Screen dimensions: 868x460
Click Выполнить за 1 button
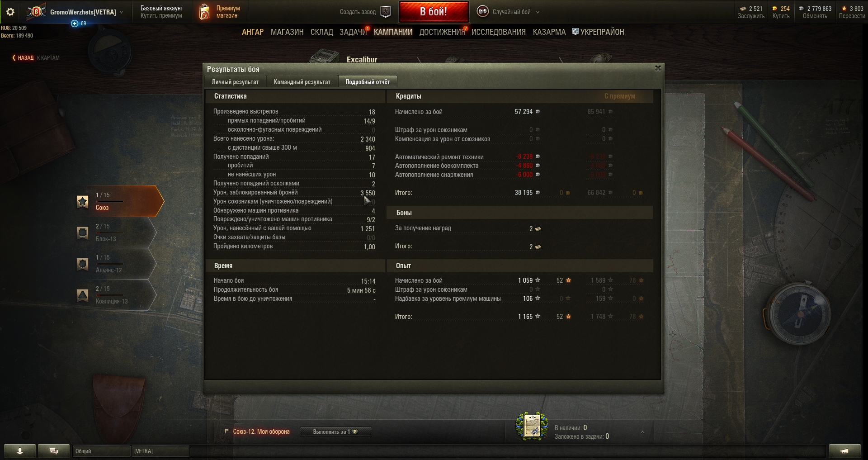tap(335, 432)
